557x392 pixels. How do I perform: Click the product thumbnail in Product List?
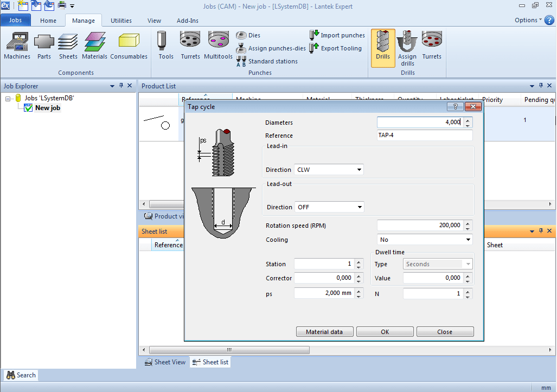click(x=157, y=123)
